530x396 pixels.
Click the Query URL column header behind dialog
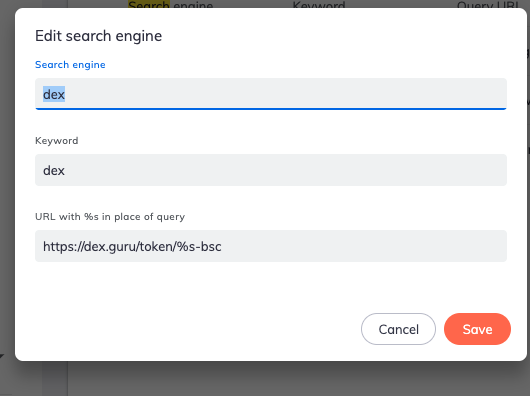pyautogui.click(x=488, y=4)
